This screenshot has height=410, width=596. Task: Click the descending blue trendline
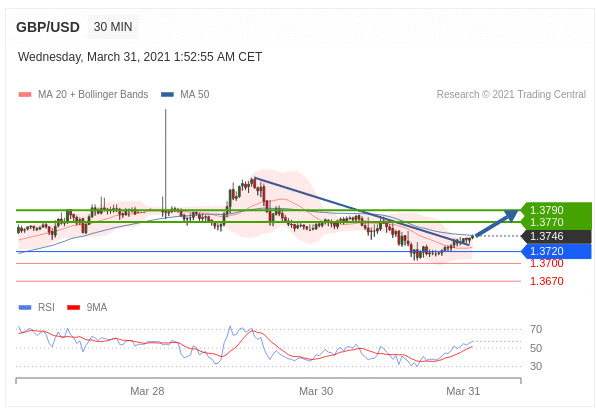[361, 211]
